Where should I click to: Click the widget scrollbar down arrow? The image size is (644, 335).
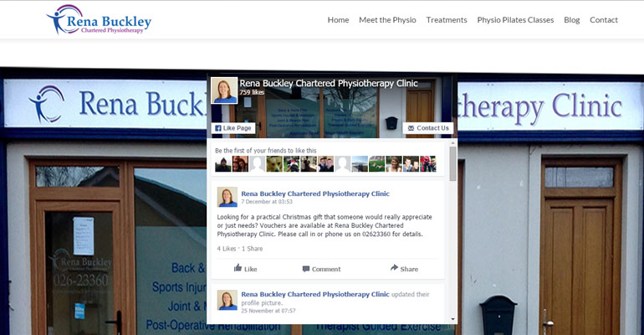tap(452, 319)
